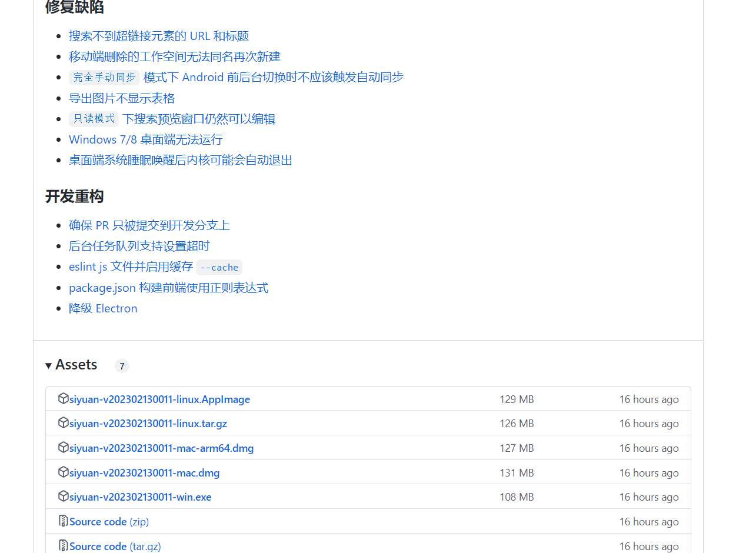Click the timestamp on the Source code (tar.gz) row
This screenshot has width=756, height=553.
point(649,547)
